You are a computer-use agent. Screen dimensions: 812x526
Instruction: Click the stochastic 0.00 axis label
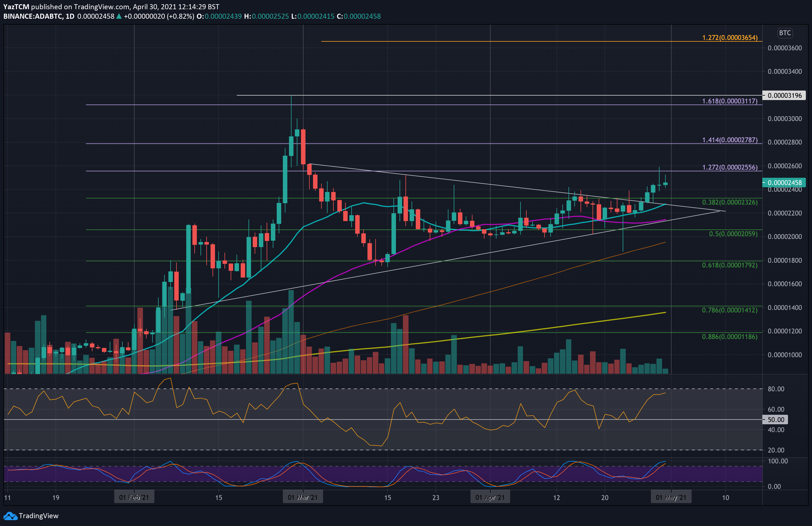coord(774,486)
